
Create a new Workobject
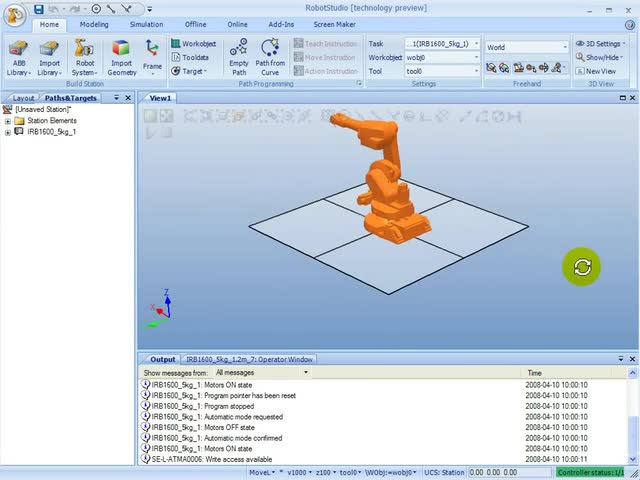point(193,44)
